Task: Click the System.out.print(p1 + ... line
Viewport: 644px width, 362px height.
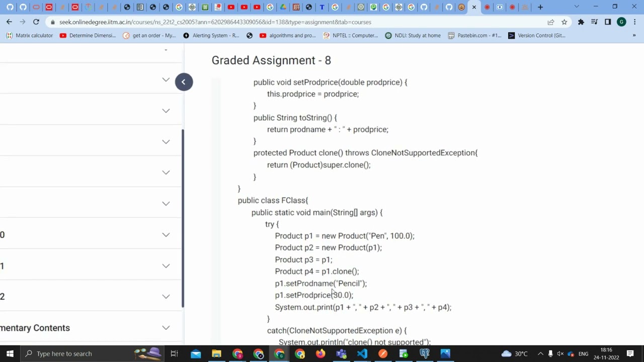Action: pos(363,307)
